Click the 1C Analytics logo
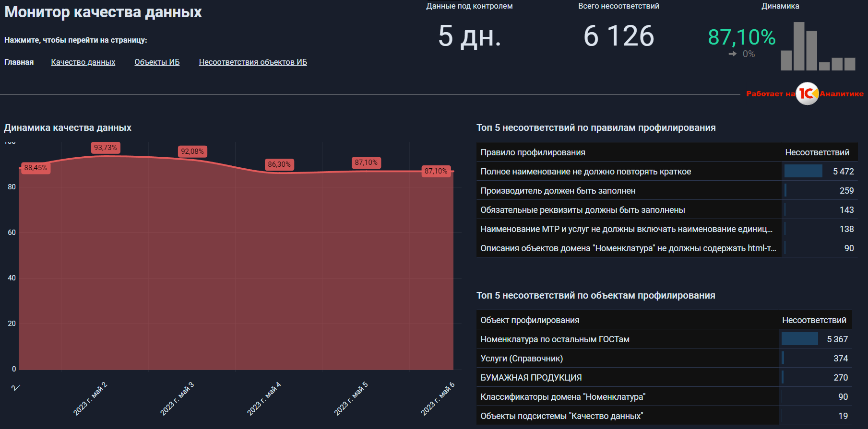Image resolution: width=868 pixels, height=429 pixels. click(807, 93)
